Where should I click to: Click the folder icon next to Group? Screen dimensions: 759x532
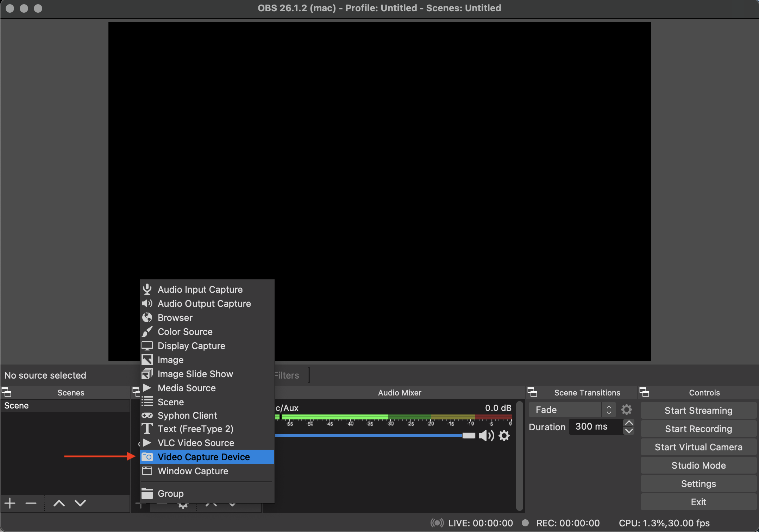(147, 493)
